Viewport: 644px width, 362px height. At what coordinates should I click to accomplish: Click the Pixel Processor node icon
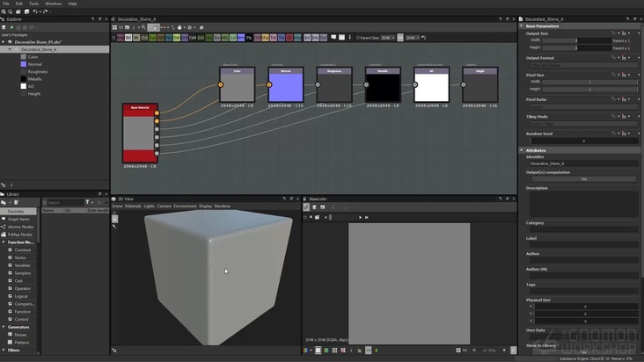249,38
